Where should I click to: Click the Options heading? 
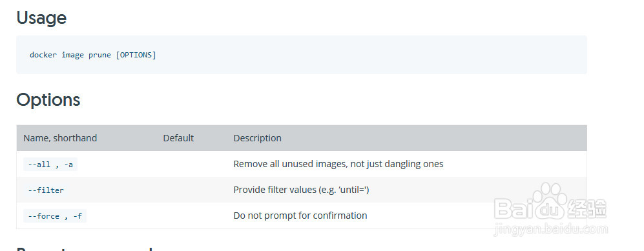pyautogui.click(x=48, y=99)
